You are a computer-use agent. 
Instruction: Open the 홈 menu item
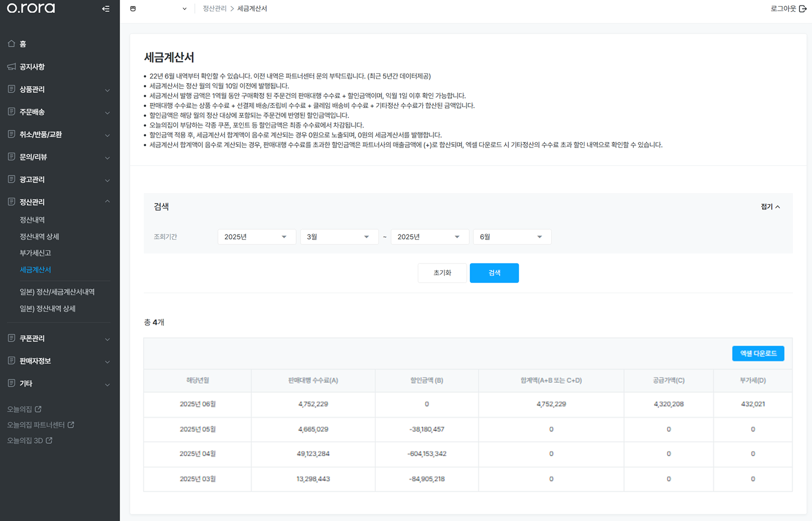[x=23, y=44]
